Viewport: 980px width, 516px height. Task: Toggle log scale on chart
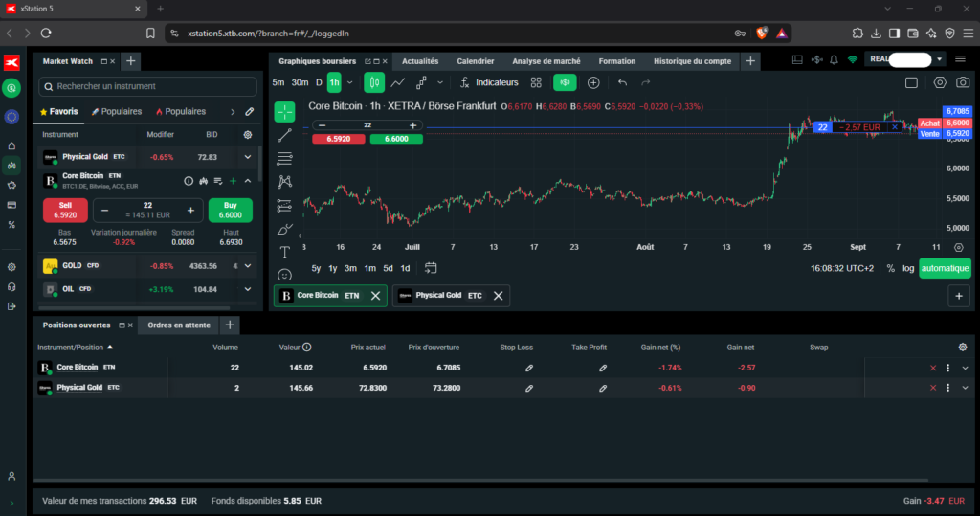pos(908,268)
